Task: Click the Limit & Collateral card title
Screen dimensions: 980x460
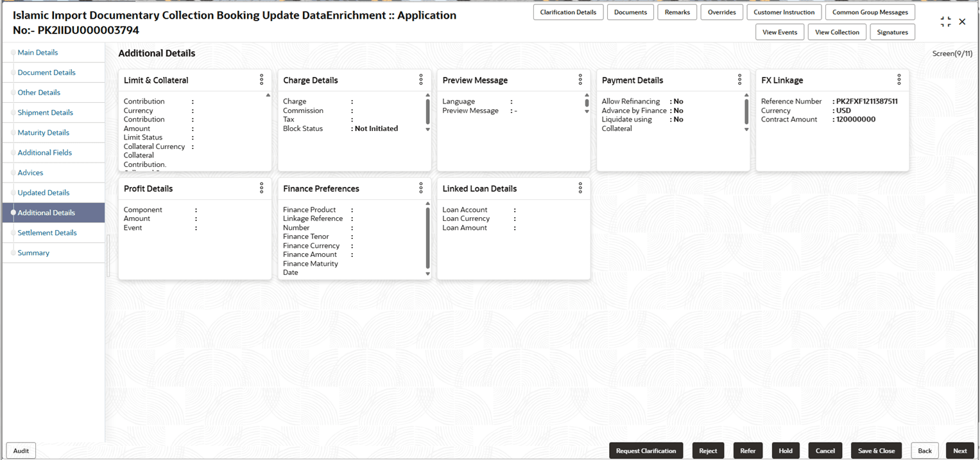Action: tap(156, 80)
